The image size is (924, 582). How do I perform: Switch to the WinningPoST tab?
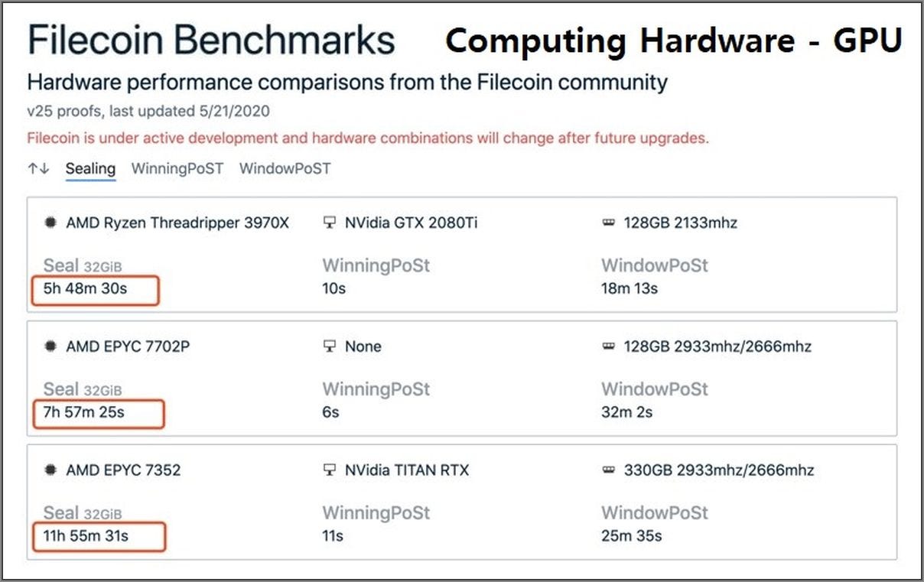pyautogui.click(x=177, y=168)
